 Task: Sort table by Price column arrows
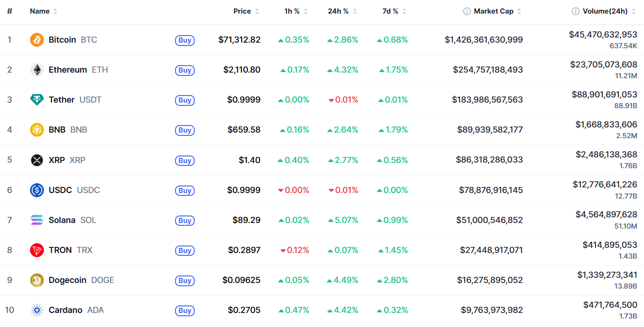click(x=257, y=11)
